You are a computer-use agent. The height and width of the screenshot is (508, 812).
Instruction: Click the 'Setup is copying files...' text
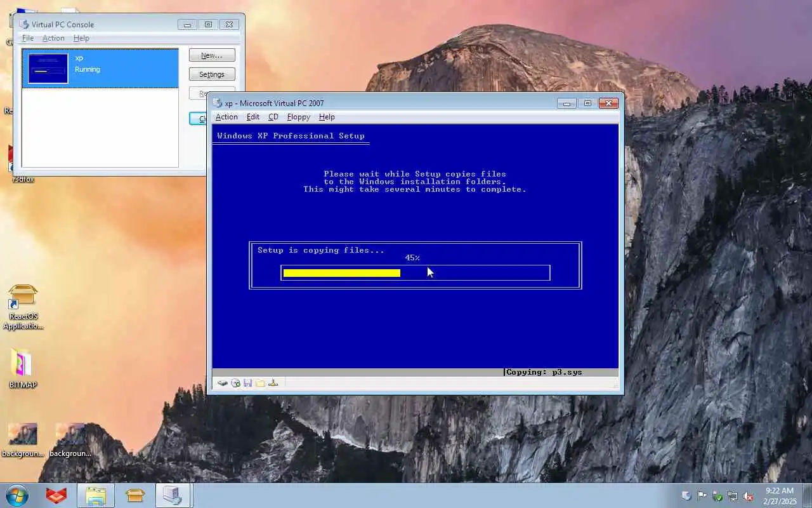[x=321, y=250]
